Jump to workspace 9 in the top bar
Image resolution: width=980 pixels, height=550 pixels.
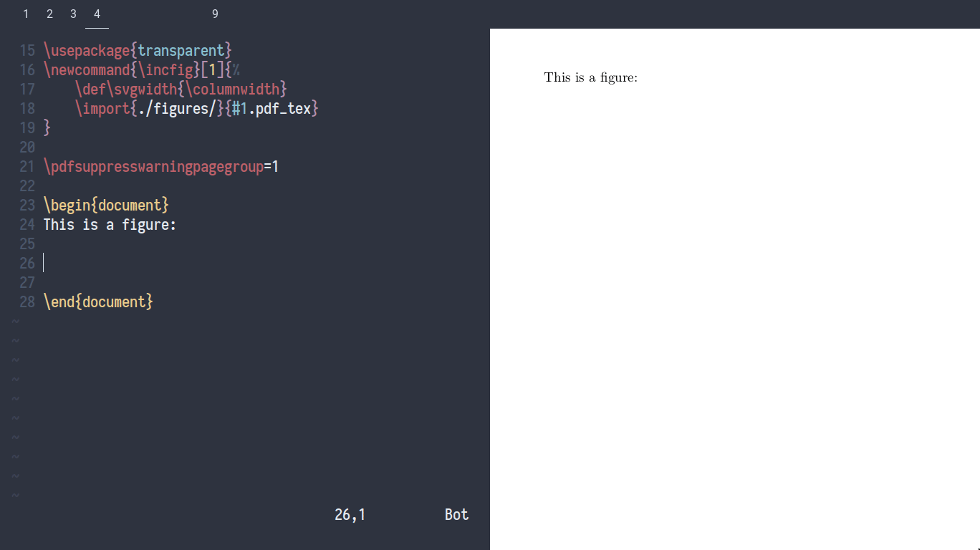click(x=215, y=13)
